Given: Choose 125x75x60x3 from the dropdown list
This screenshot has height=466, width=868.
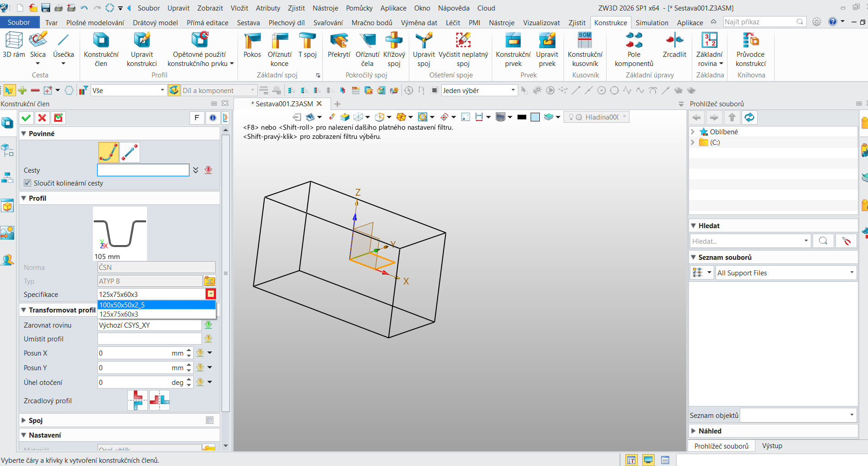Looking at the screenshot, I should pyautogui.click(x=157, y=314).
